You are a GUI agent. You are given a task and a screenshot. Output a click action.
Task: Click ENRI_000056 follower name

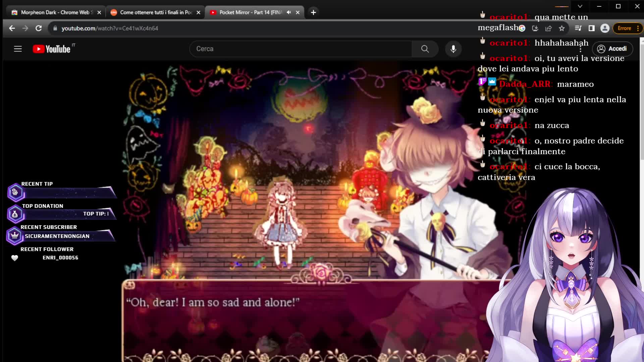click(60, 258)
